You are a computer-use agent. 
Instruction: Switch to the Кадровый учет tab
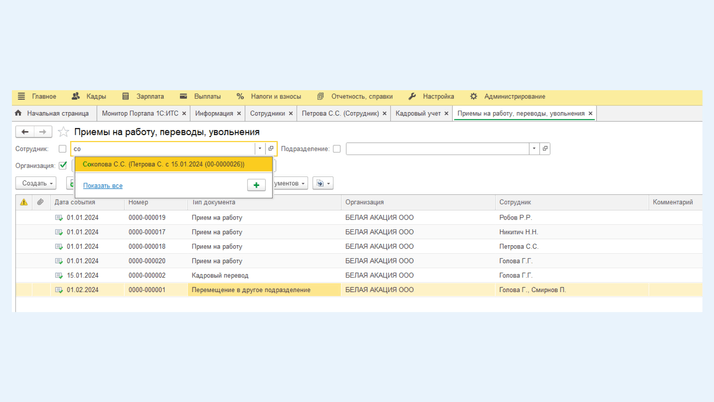418,114
